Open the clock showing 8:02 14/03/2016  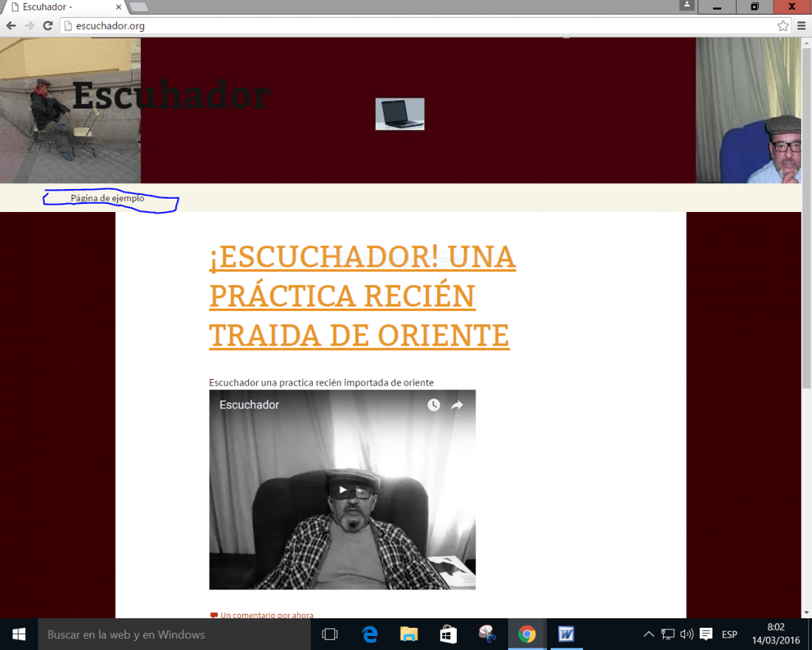(776, 634)
